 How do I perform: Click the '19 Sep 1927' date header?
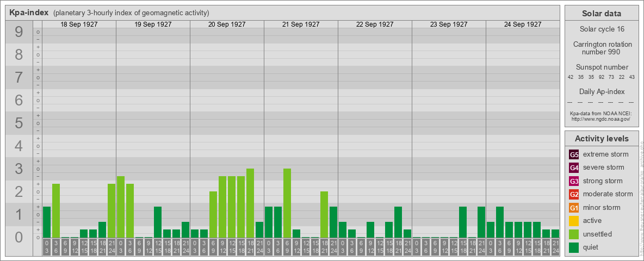click(153, 24)
